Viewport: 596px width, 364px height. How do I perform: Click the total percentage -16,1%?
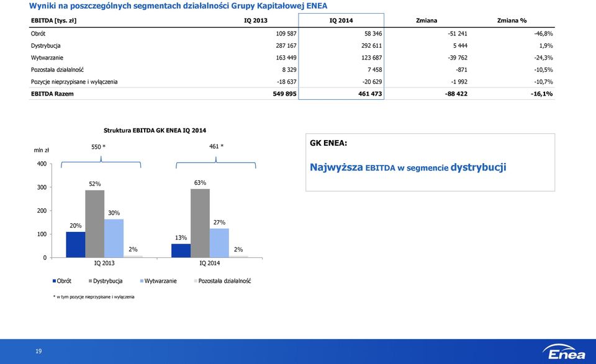[542, 94]
